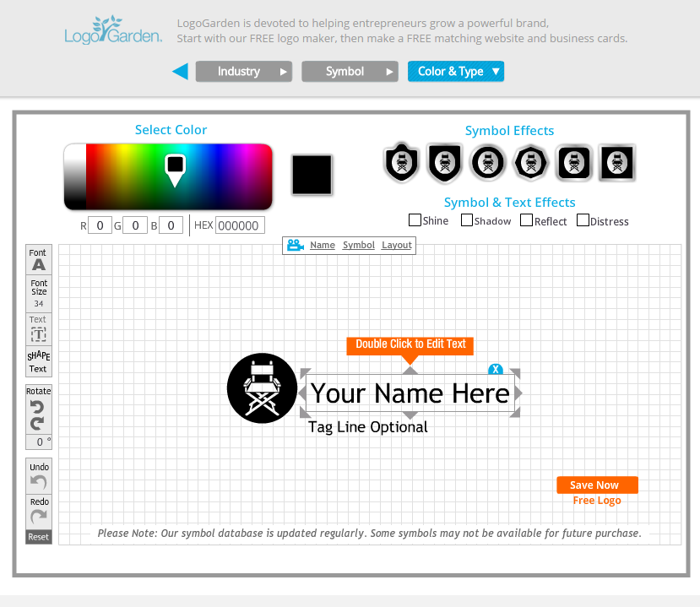Click the HEX color value field
The width and height of the screenshot is (700, 607).
[x=240, y=225]
